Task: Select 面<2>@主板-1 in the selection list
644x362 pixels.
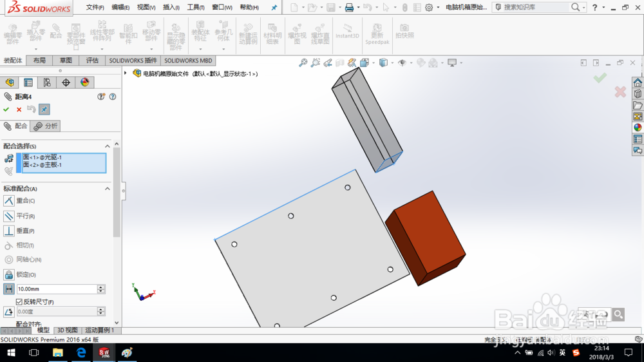Action: click(43, 165)
